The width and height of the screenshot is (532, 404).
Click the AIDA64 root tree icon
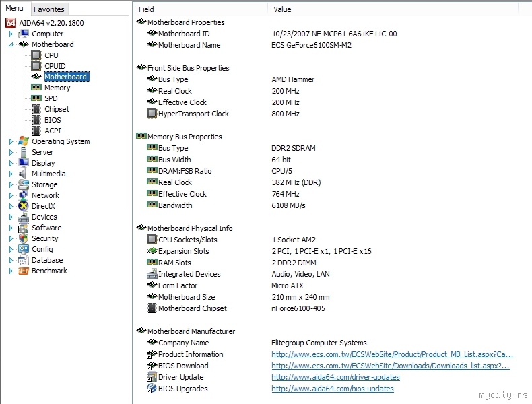tap(10, 23)
